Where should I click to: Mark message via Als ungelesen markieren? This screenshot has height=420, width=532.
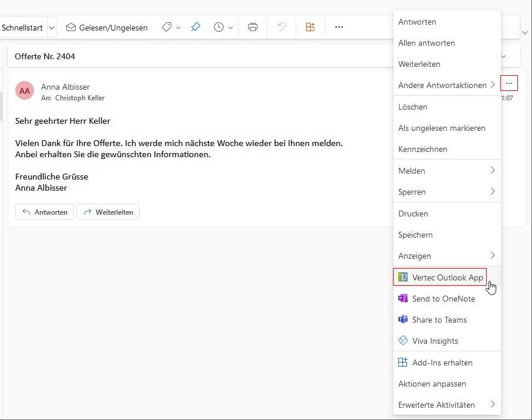(x=441, y=128)
